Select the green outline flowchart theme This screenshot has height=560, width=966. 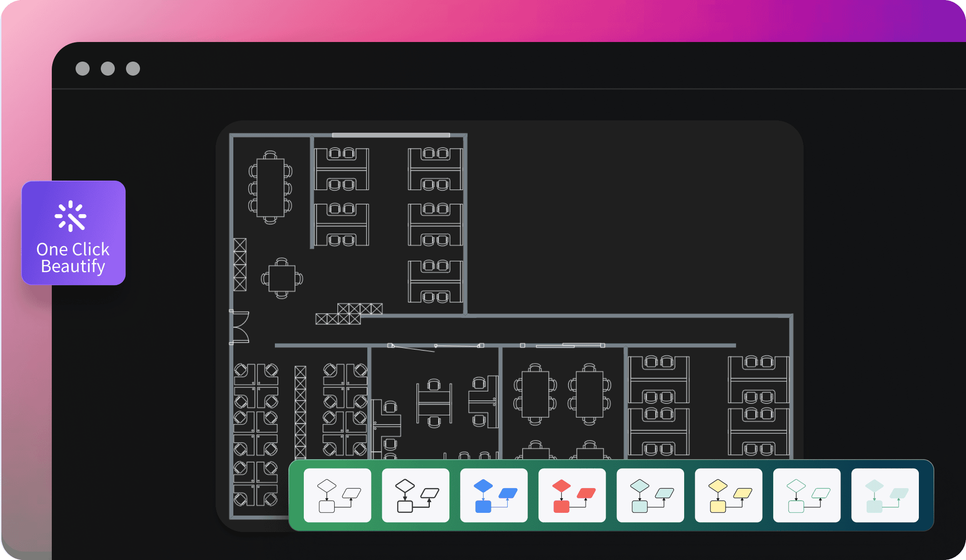coord(806,495)
